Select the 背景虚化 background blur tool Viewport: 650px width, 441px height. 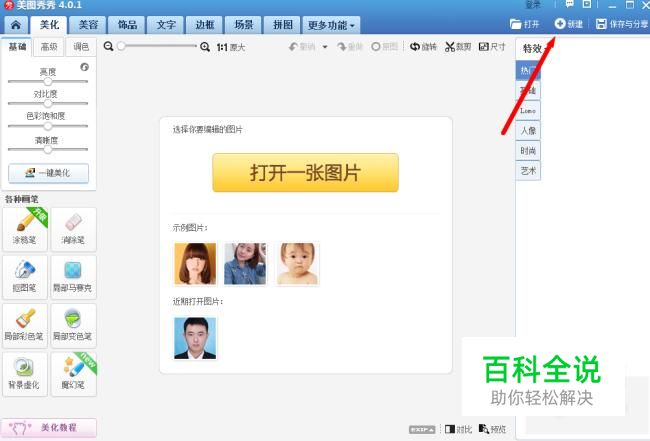pos(25,374)
